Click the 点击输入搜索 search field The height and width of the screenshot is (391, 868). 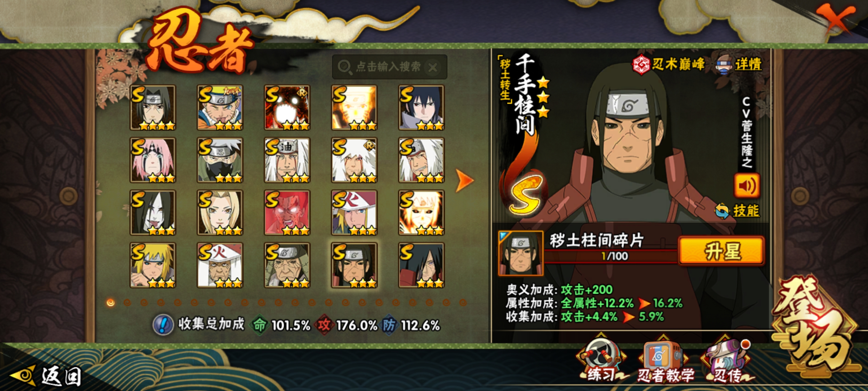[390, 67]
